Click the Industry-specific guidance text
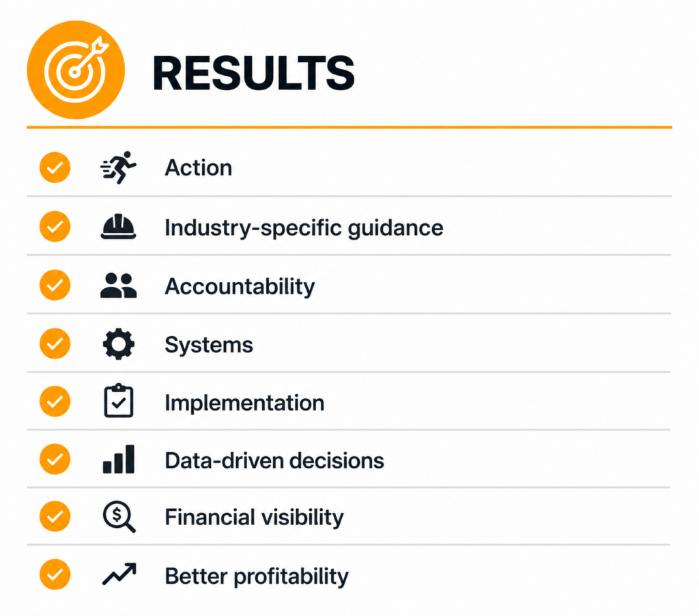The height and width of the screenshot is (616, 699). click(304, 228)
